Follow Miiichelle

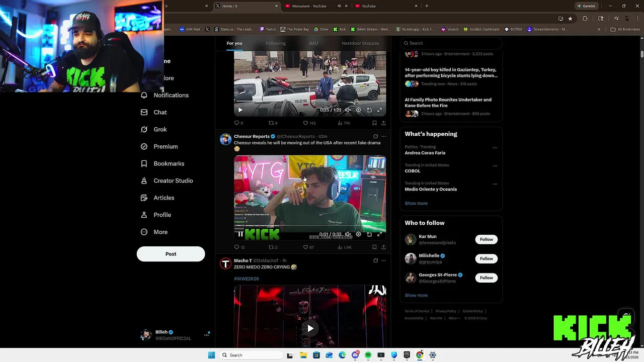point(486,258)
